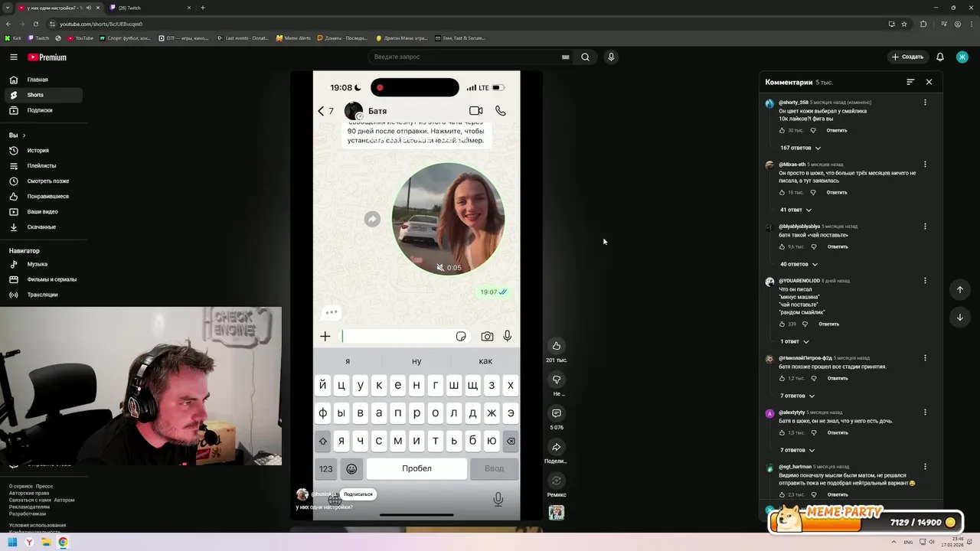Viewport: 980px width, 551px height.
Task: Open options for @YOUARENOLIOD comment
Action: click(x=925, y=282)
